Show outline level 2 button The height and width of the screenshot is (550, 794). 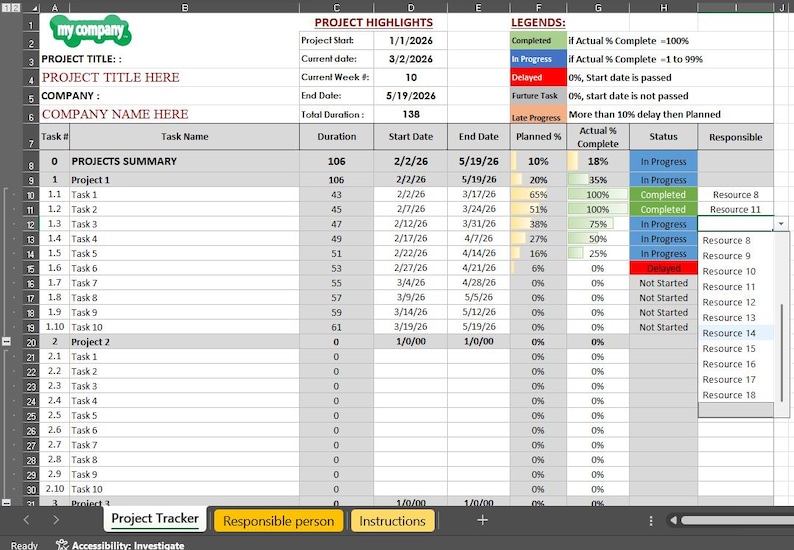(x=16, y=8)
